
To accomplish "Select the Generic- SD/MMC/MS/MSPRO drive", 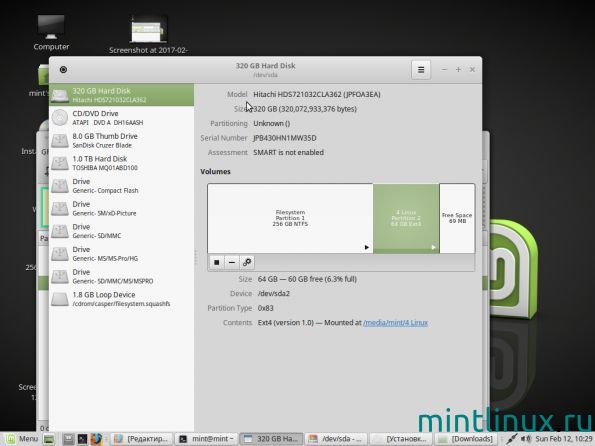I will tap(121, 276).
